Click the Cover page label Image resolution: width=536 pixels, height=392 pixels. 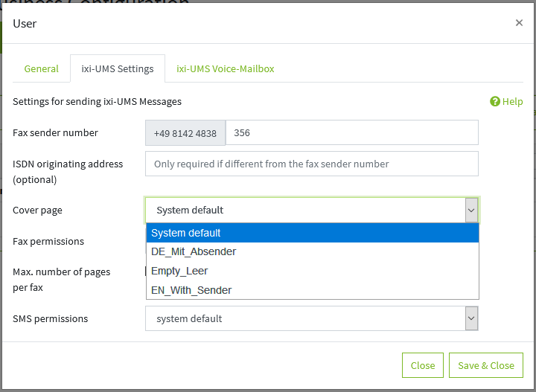coord(38,211)
